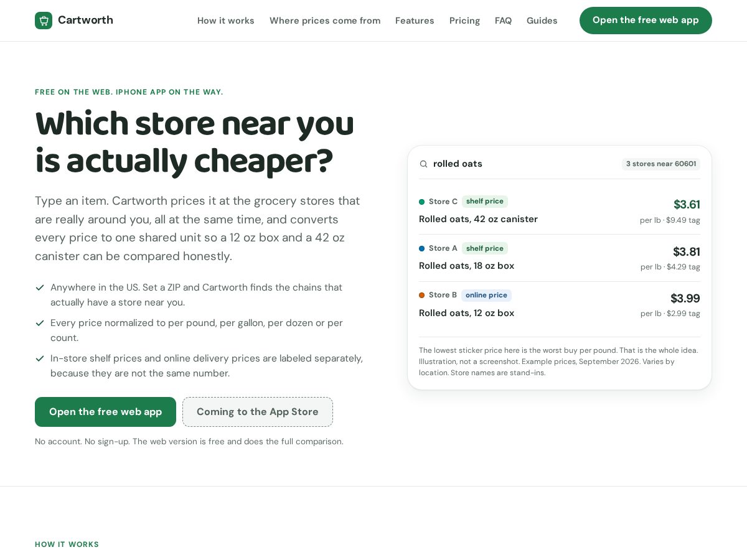Image resolution: width=747 pixels, height=560 pixels.
Task: Click 'FREE ON THE WEB. IPHONE APP ON THE WAY.'
Action: [x=129, y=92]
